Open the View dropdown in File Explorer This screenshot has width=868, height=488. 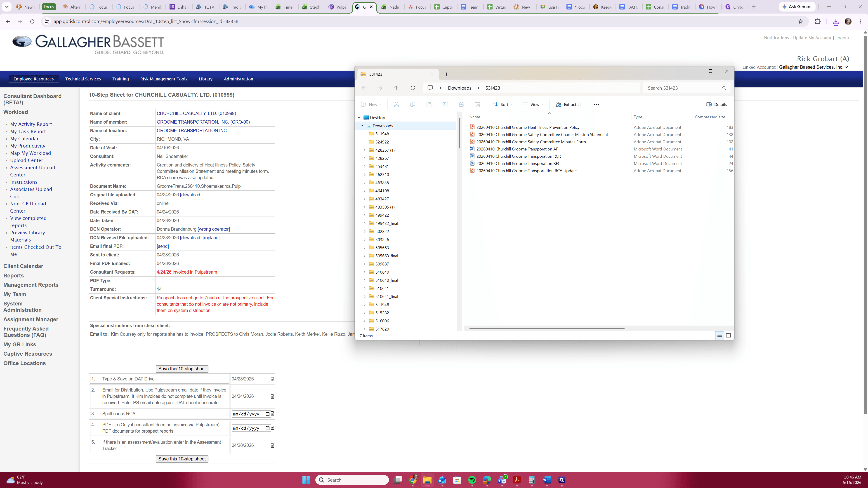pos(533,104)
